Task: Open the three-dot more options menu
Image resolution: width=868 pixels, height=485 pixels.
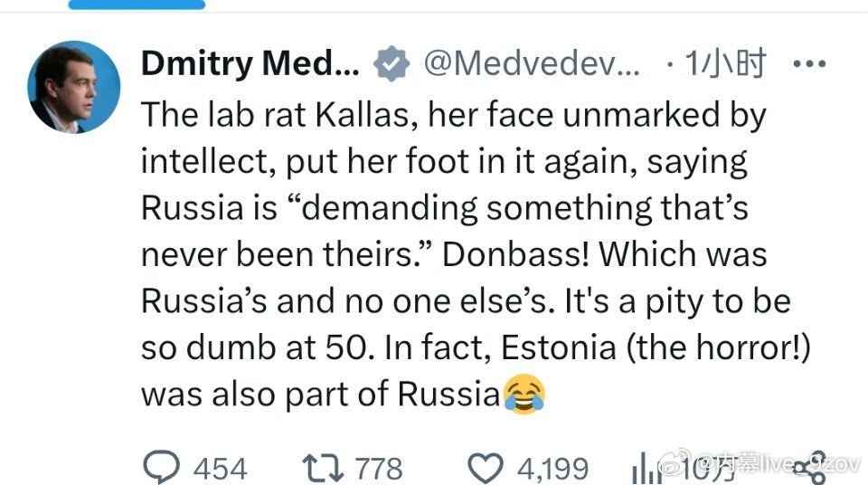Action: pyautogui.click(x=809, y=64)
